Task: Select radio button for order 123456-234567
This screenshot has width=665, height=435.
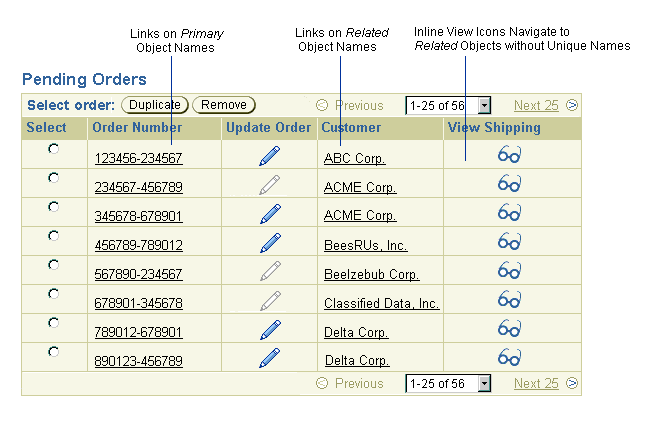Action: (x=53, y=149)
